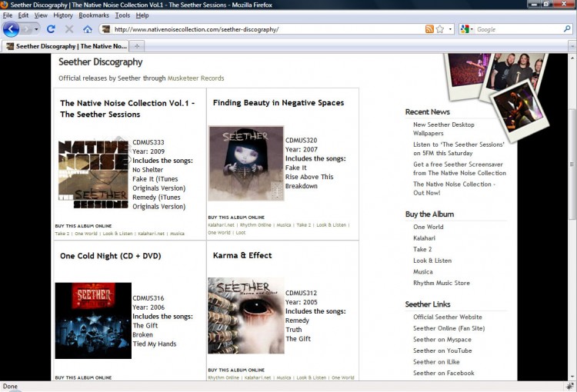Open the Edit menu

tap(23, 15)
